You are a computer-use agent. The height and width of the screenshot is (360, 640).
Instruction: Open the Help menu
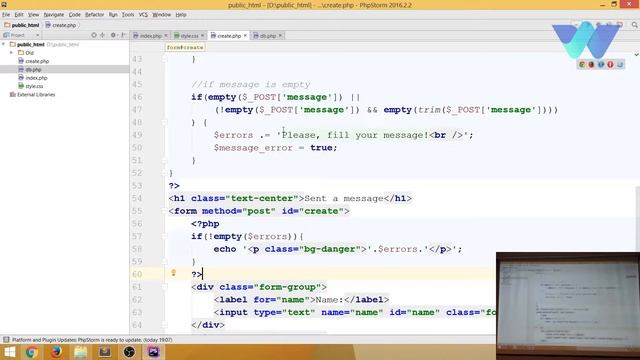point(181,15)
